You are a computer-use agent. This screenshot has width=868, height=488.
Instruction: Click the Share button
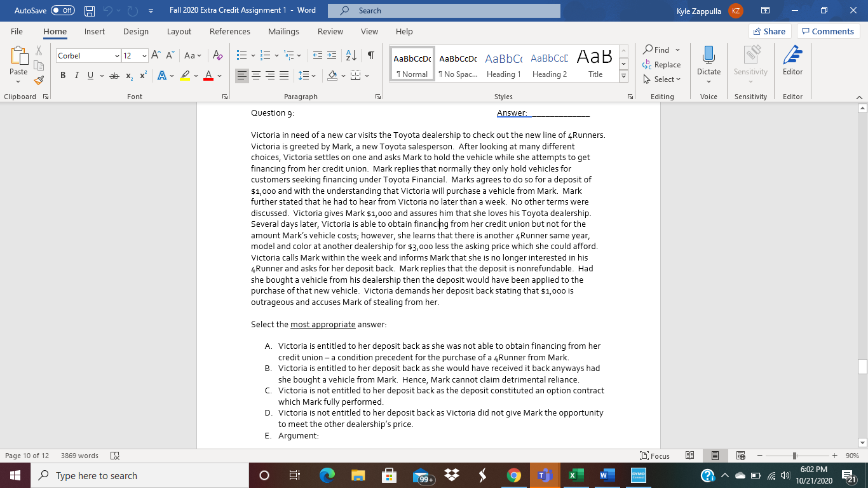769,31
